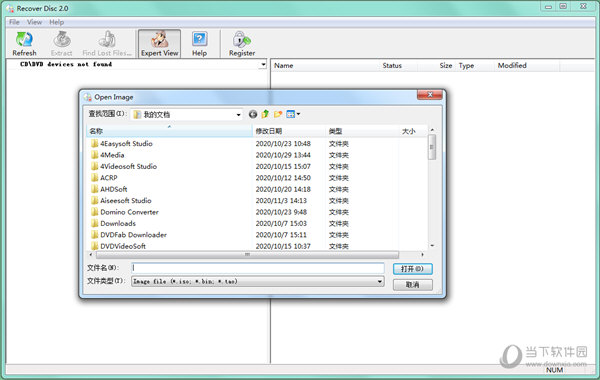Toggle the Expert View toolbar button

point(160,44)
